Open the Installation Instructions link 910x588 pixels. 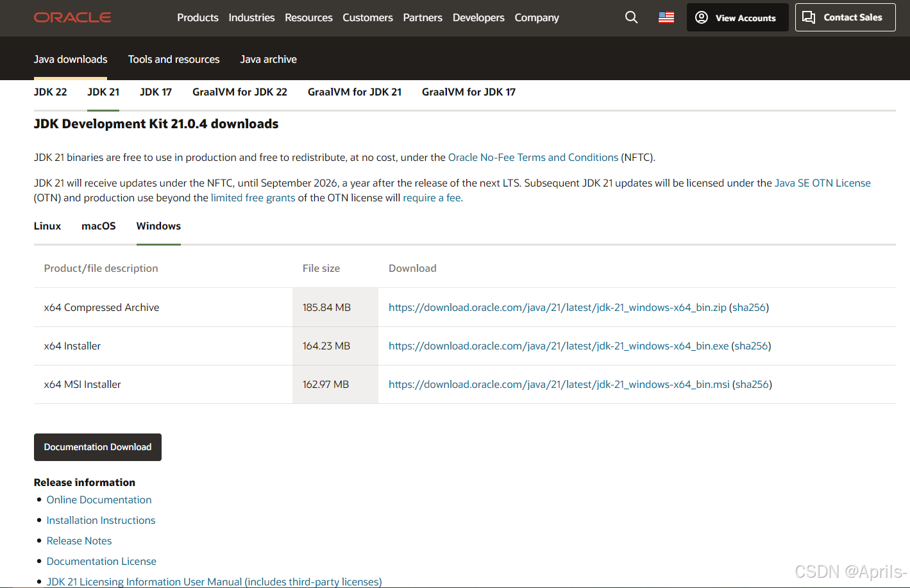pos(101,520)
